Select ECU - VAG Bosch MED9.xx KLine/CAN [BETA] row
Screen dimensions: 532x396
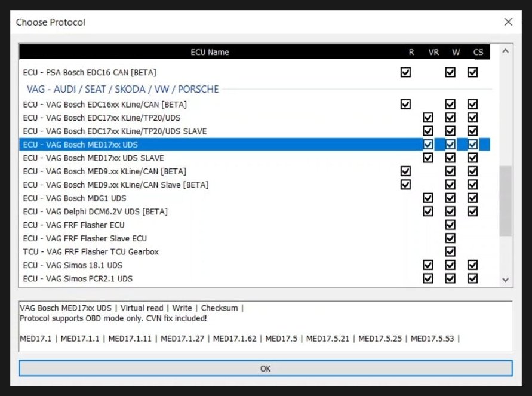tap(254, 171)
